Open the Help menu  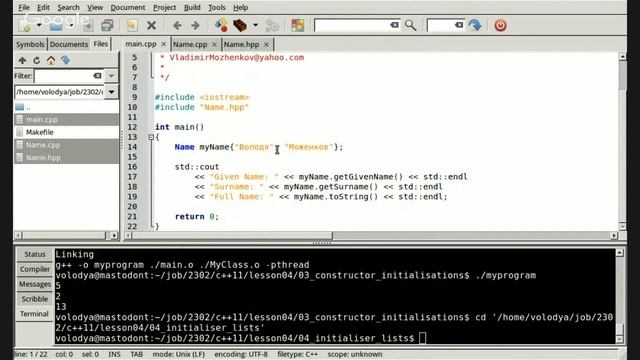(240, 7)
